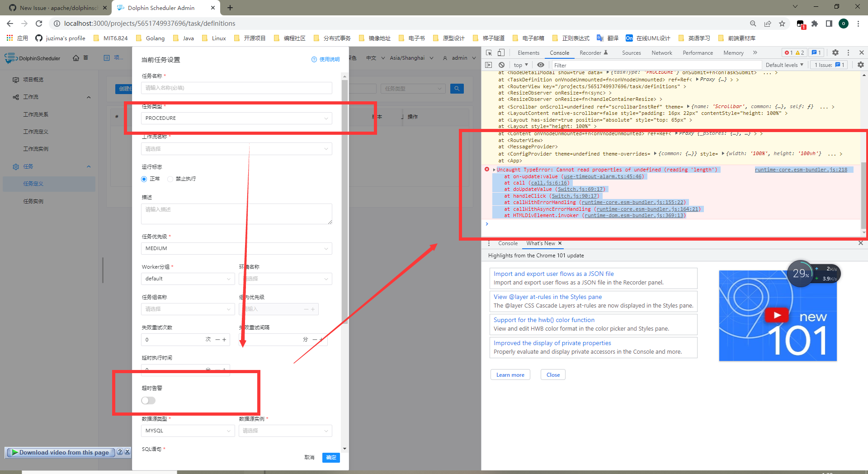Open the Worker分组 default dropdown

tap(188, 279)
